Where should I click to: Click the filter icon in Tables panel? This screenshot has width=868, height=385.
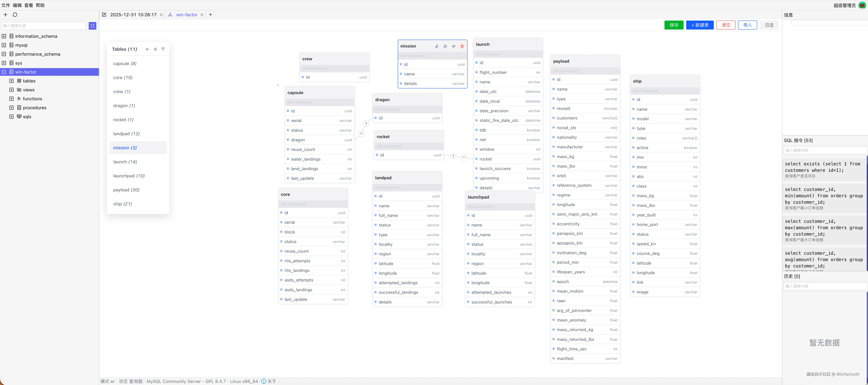[163, 49]
